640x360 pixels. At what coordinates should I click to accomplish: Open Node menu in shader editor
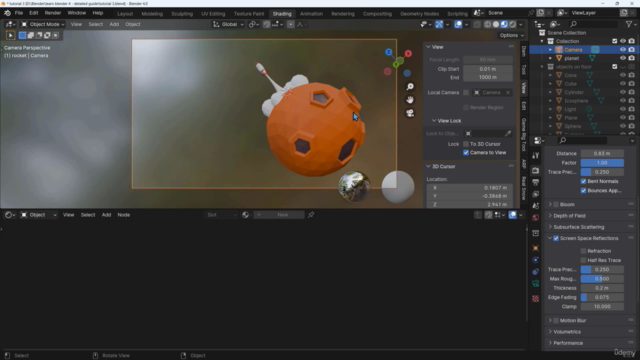click(124, 215)
